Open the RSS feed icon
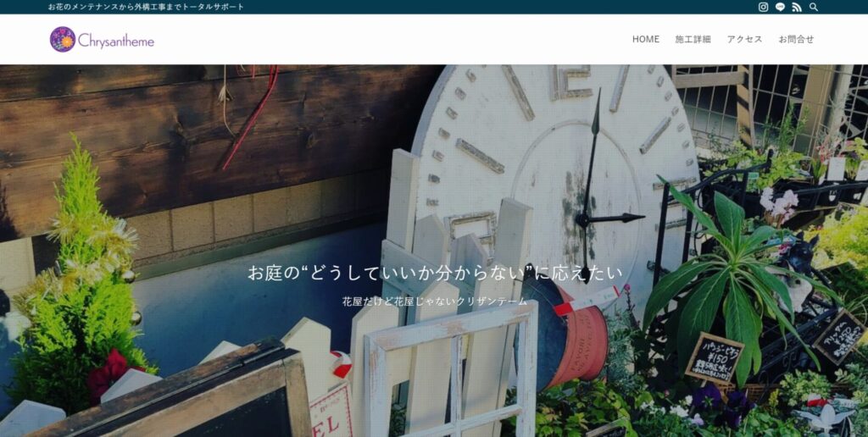The image size is (868, 437). coord(797,7)
